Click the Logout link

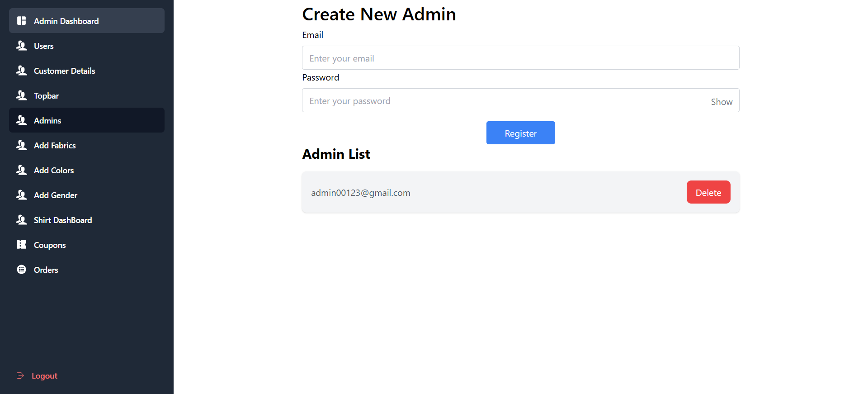click(44, 376)
